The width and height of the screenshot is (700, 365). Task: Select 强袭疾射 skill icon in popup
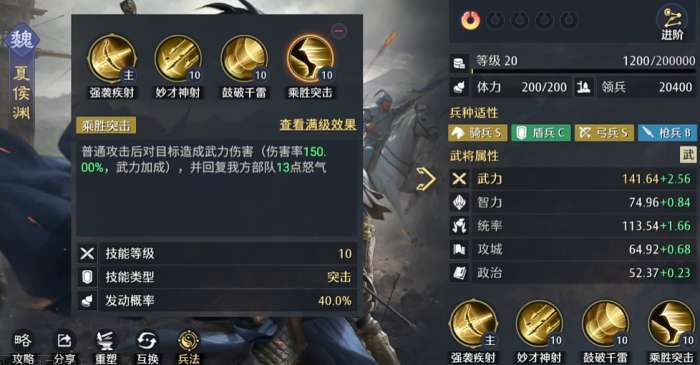[x=112, y=59]
